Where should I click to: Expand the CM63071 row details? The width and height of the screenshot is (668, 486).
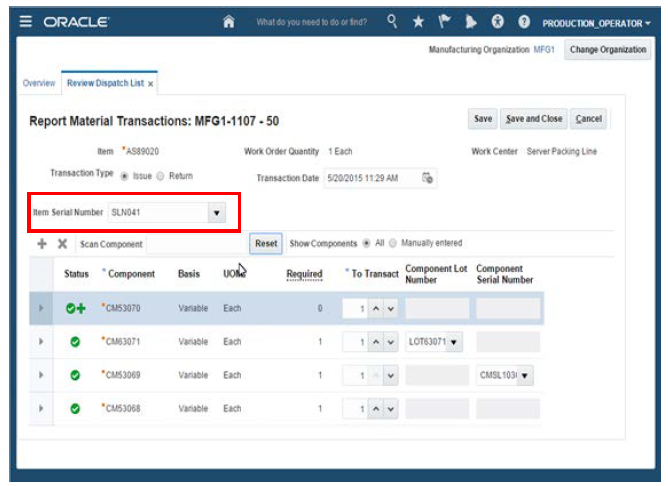tap(41, 342)
